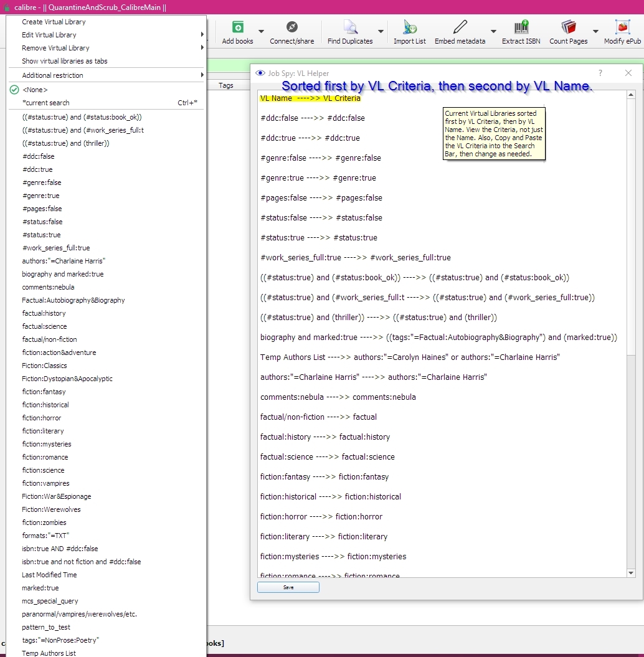This screenshot has width=644, height=657.
Task: Click the Tags column header
Action: coord(226,85)
